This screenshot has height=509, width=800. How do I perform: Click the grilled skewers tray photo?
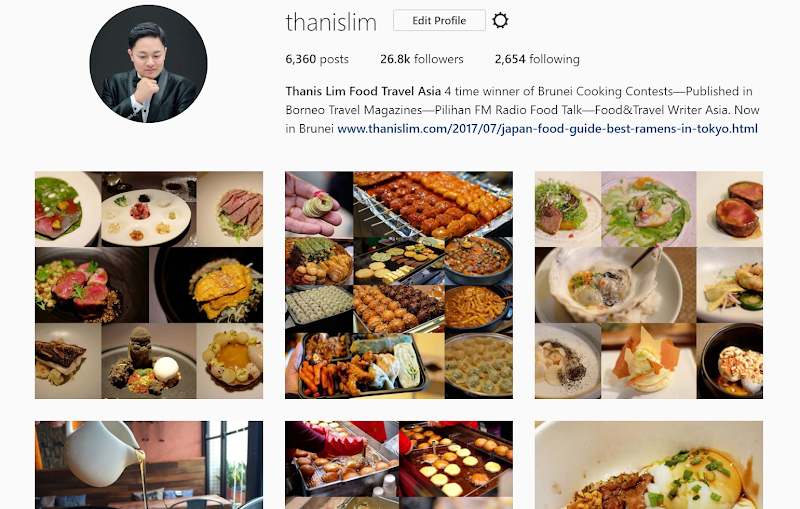coord(433,204)
